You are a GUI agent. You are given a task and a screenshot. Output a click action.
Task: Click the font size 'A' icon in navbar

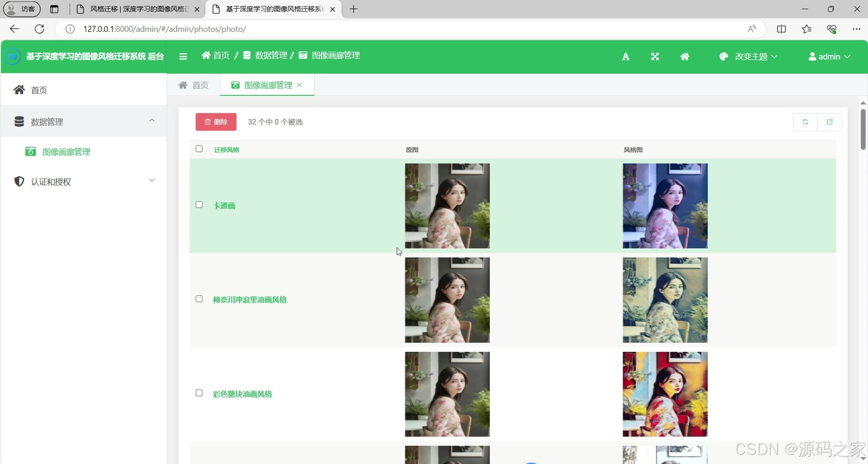pyautogui.click(x=625, y=56)
